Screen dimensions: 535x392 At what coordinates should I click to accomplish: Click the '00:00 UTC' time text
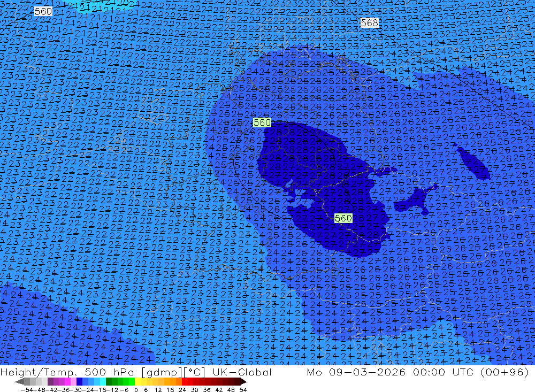[x=443, y=372]
